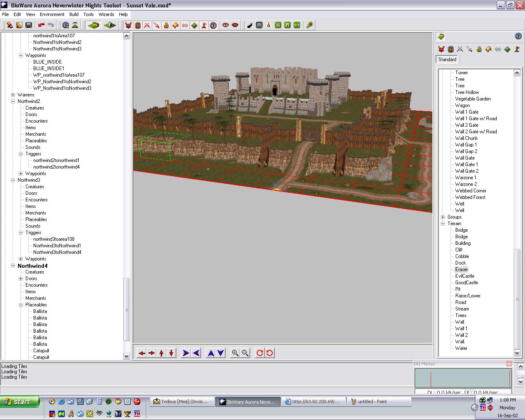
Task: Click the green terrain tile toolbar button
Action: pos(94,25)
